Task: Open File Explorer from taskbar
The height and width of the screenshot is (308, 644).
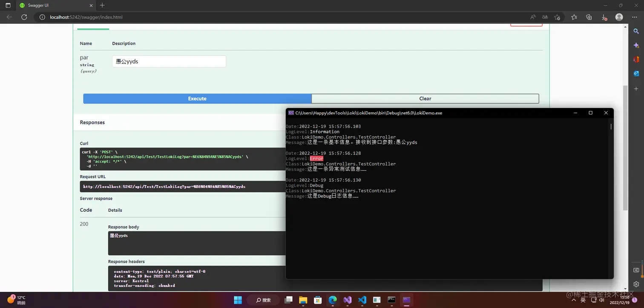Action: (x=303, y=300)
